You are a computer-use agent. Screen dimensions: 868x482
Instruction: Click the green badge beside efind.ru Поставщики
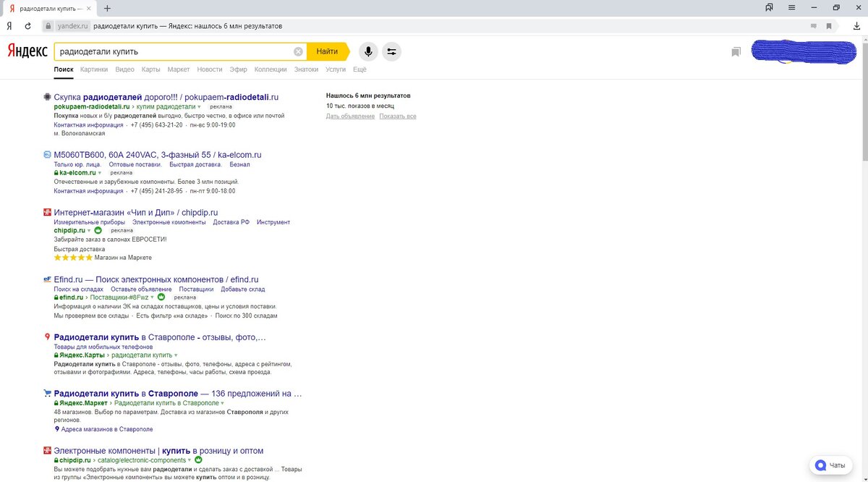(161, 297)
